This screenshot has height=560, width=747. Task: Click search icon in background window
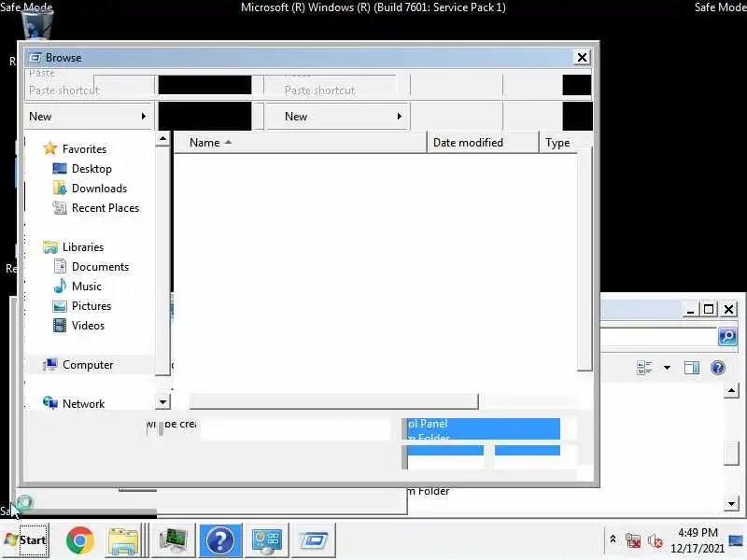click(x=727, y=337)
